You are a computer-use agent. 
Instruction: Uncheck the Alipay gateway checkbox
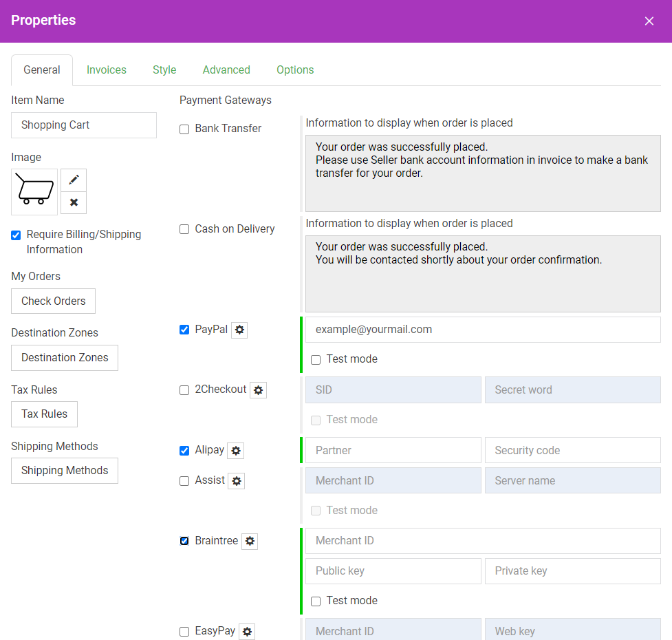(184, 451)
